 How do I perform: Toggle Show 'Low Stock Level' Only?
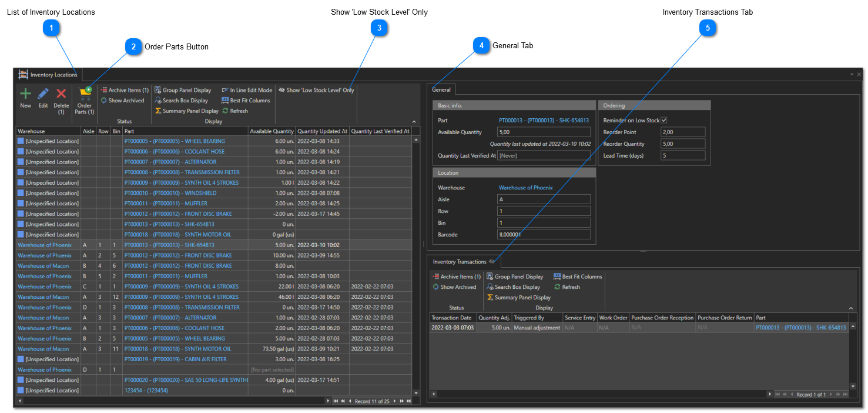coord(316,90)
